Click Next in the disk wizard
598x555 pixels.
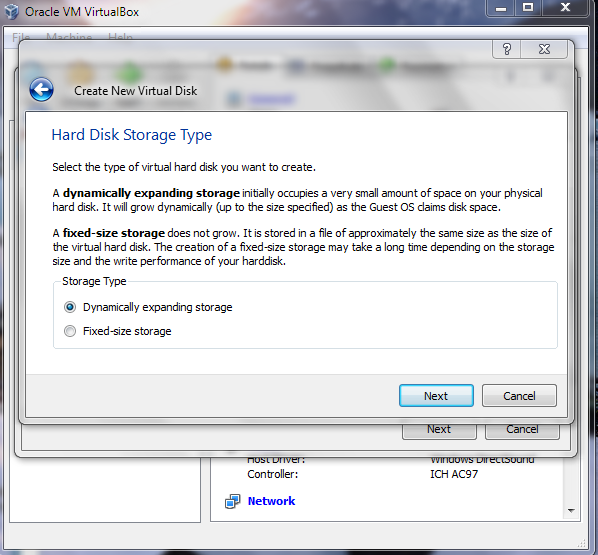click(x=436, y=396)
